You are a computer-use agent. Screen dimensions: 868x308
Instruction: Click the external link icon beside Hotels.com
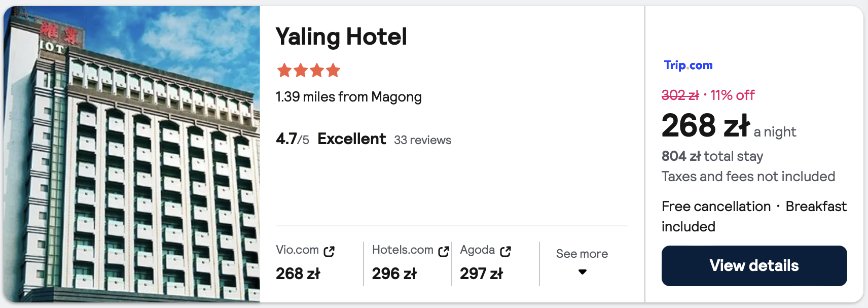click(444, 251)
